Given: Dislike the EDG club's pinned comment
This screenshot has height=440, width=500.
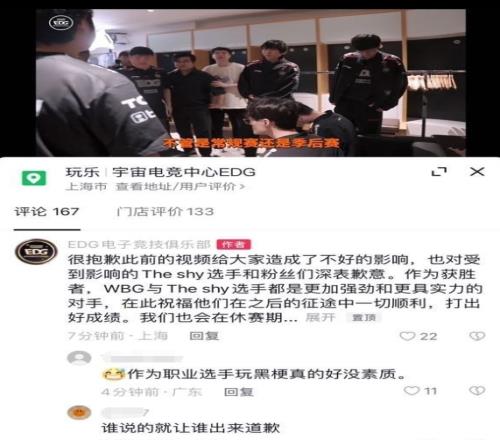Looking at the screenshot, I should (x=477, y=336).
